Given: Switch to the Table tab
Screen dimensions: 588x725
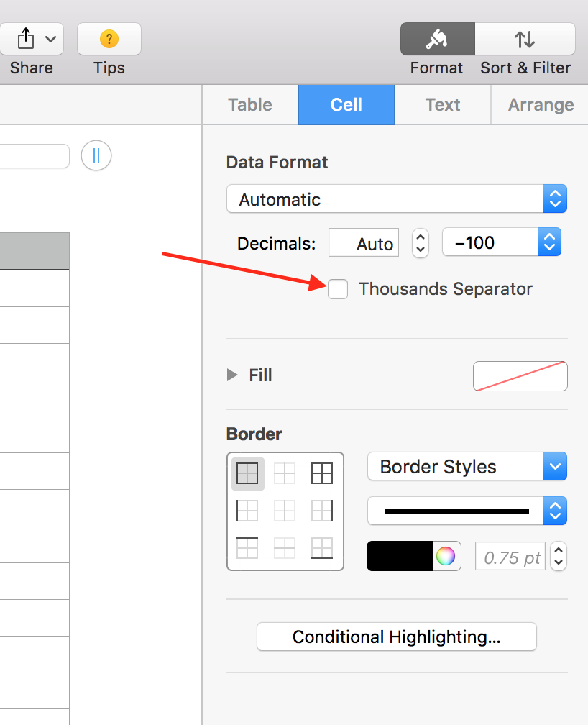Looking at the screenshot, I should coord(249,105).
